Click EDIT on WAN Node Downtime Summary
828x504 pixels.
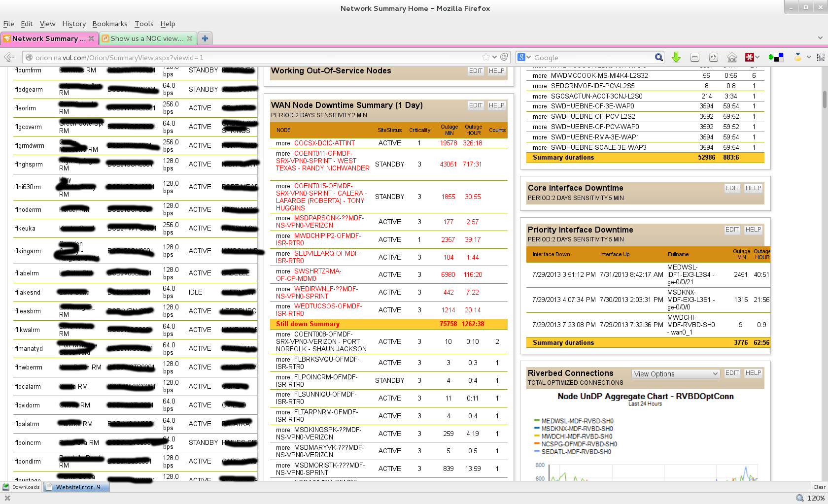click(476, 105)
